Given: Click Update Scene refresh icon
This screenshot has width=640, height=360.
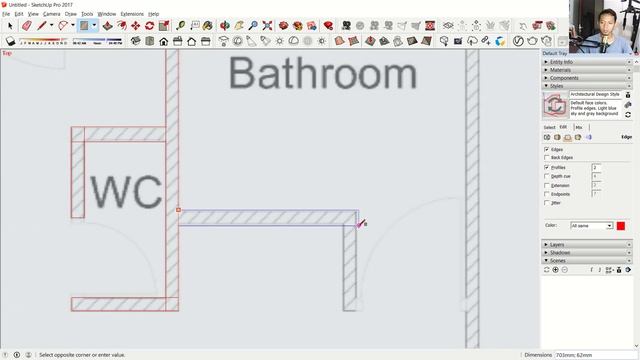Looking at the screenshot, I should (547, 270).
